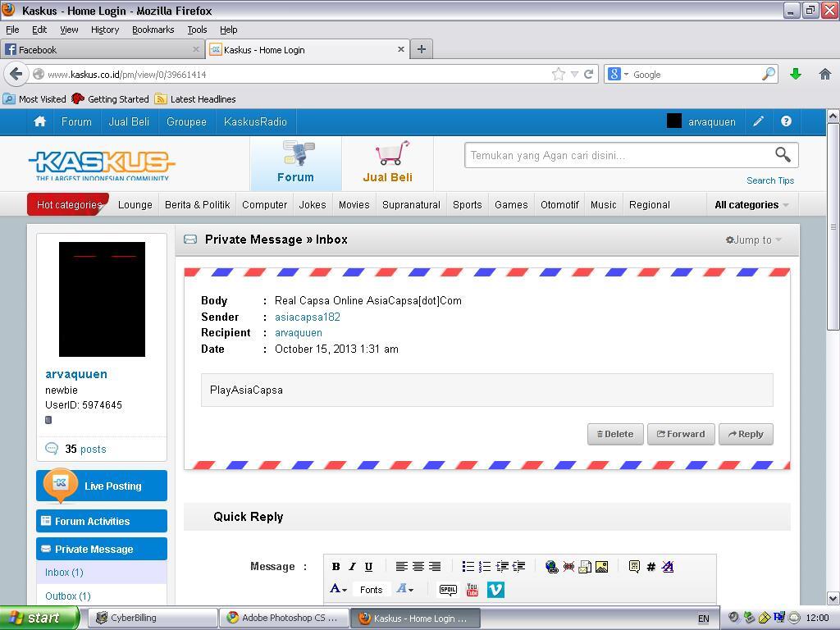Click the arvaquuen black avatar image
This screenshot has width=840, height=630.
(x=102, y=299)
